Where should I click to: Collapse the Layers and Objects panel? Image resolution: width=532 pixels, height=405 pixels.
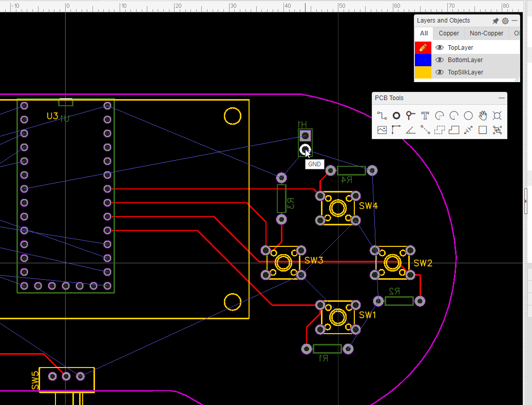[514, 21]
